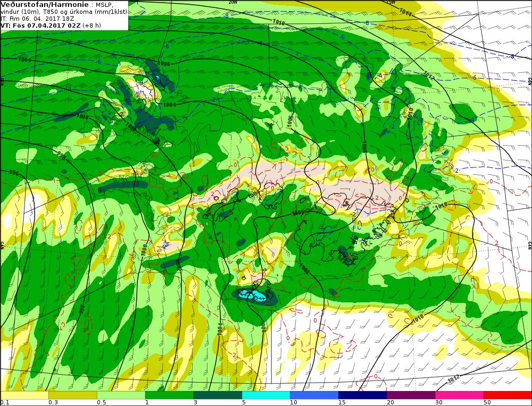532x406 pixels.
Task: Select the pink 30–50 legend swatch
Action: 460,395
